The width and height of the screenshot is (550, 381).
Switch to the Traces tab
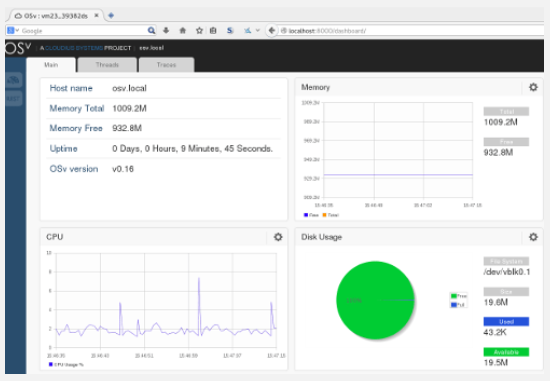tap(166, 65)
